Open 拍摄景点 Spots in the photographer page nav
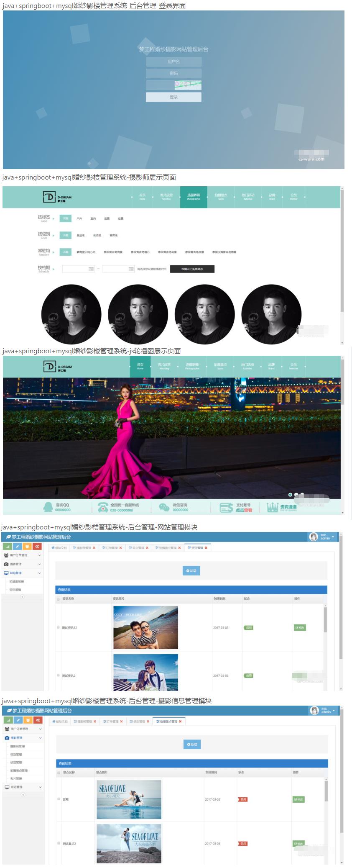The height and width of the screenshot is (868, 352). click(221, 197)
